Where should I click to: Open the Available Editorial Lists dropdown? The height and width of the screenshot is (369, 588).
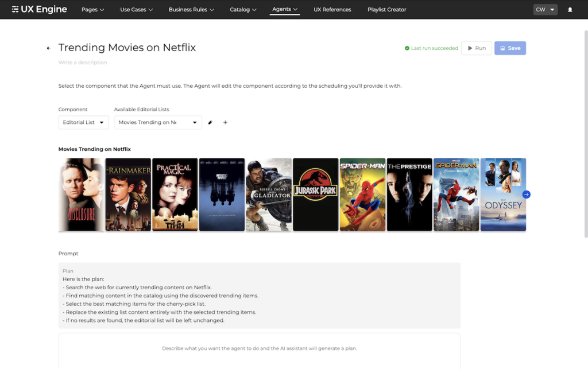pyautogui.click(x=158, y=122)
